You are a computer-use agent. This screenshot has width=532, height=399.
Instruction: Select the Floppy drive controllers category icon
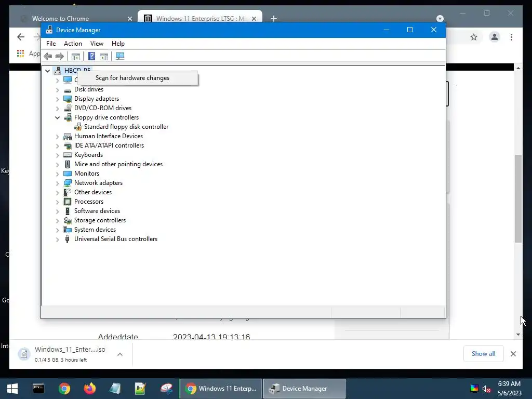(x=68, y=117)
